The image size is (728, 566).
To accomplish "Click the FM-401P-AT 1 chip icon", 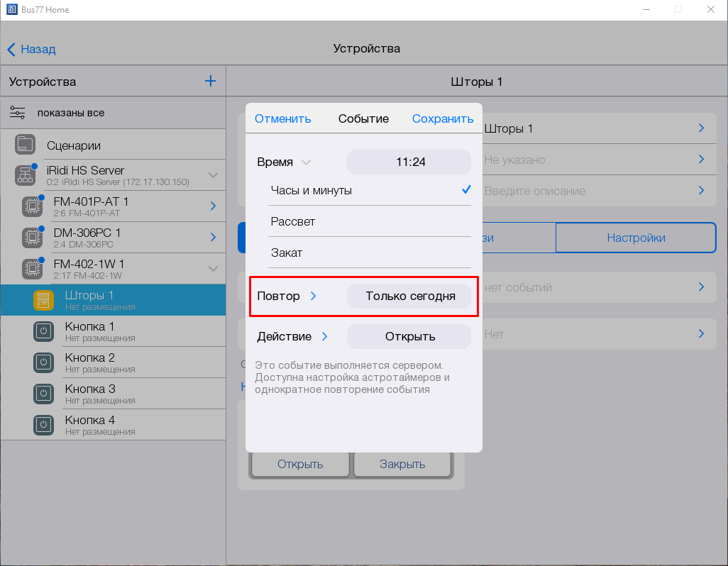I will pos(31,206).
